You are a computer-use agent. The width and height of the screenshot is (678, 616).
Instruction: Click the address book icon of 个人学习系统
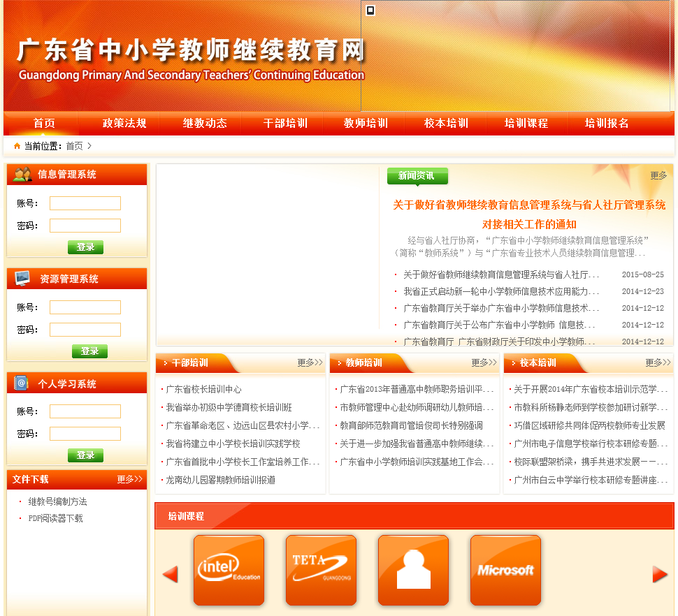coord(21,383)
